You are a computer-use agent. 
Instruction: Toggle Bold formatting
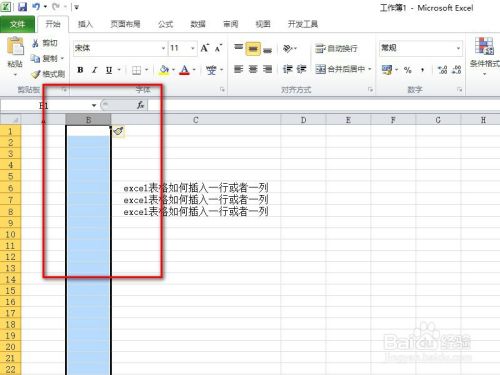pyautogui.click(x=80, y=70)
